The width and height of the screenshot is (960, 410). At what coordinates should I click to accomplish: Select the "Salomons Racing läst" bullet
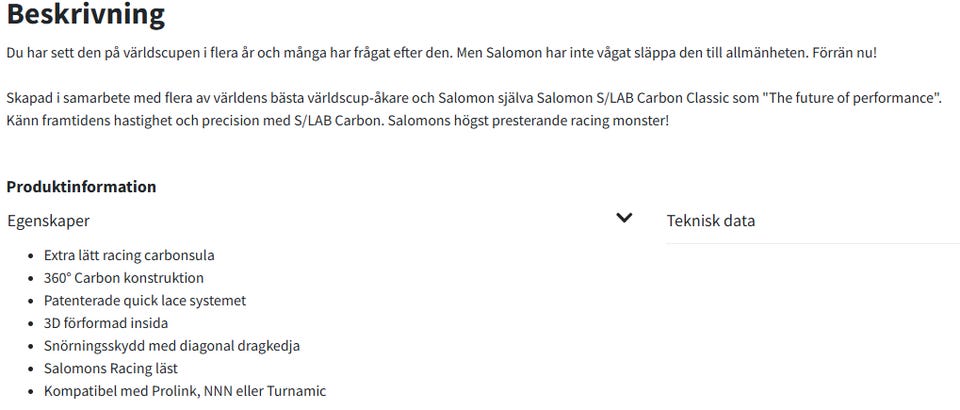[110, 368]
